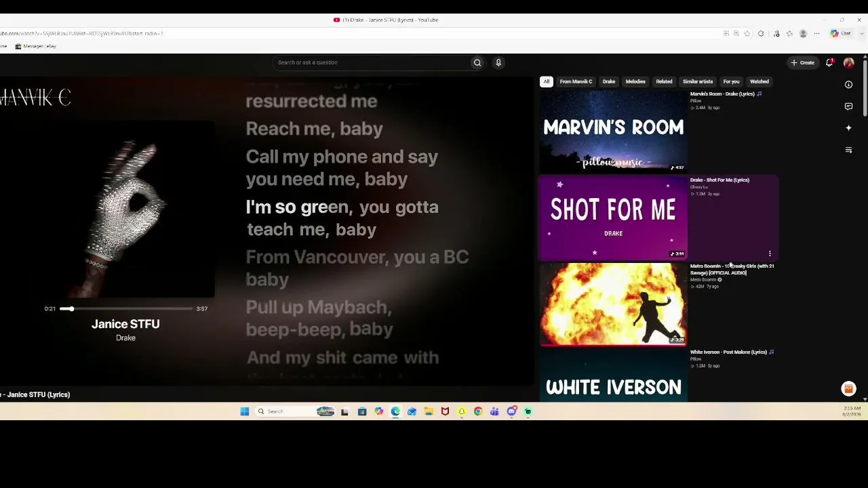The height and width of the screenshot is (488, 868).
Task: Open Drake - Shot For Me (Lyrics) title
Action: [719, 180]
